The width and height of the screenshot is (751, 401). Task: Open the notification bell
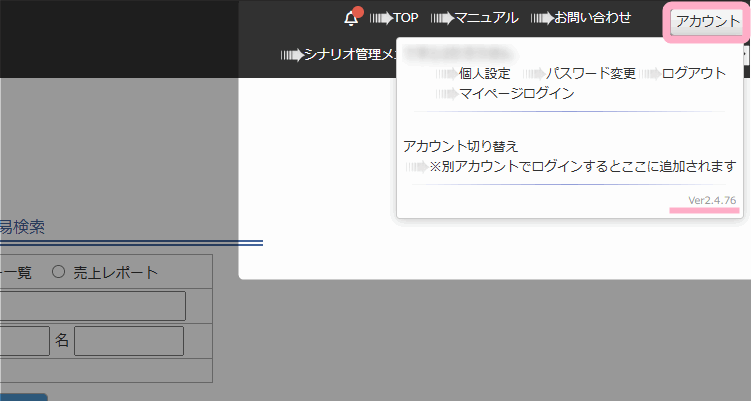click(351, 18)
